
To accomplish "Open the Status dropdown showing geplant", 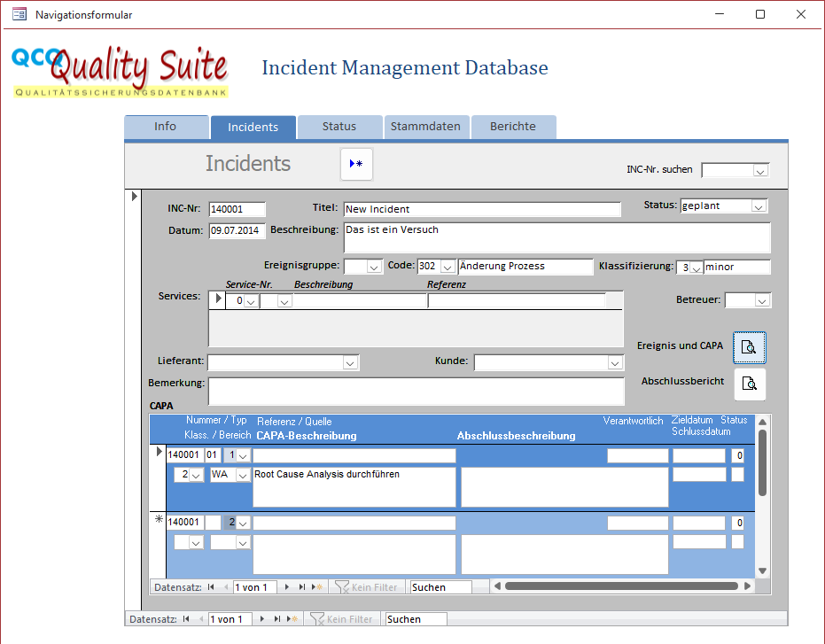I will tap(759, 206).
